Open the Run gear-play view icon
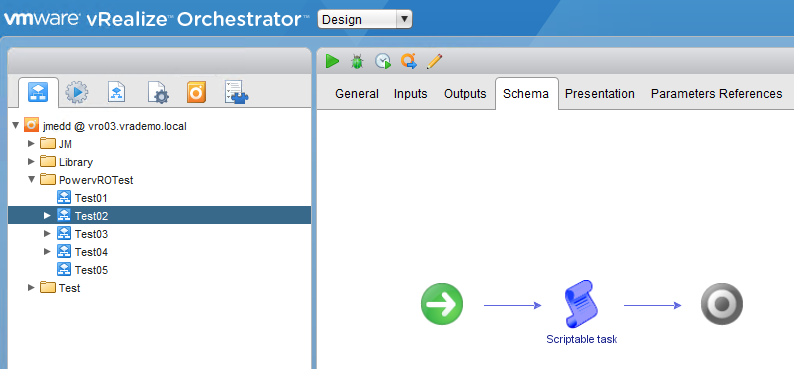This screenshot has width=794, height=369. [x=77, y=93]
